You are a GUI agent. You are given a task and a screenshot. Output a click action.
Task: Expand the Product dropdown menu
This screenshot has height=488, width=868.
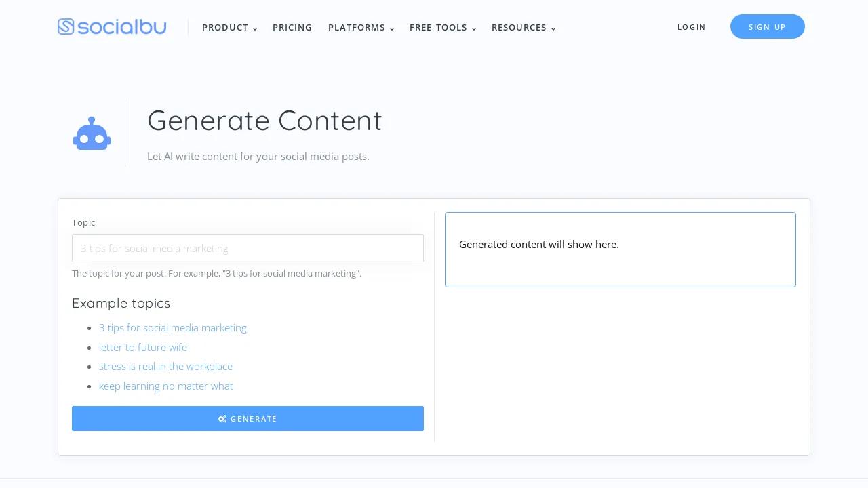[229, 28]
